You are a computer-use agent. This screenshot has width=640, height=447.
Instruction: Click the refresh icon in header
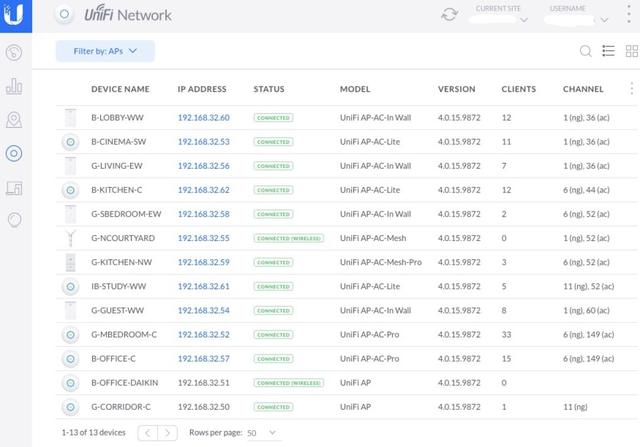[449, 15]
